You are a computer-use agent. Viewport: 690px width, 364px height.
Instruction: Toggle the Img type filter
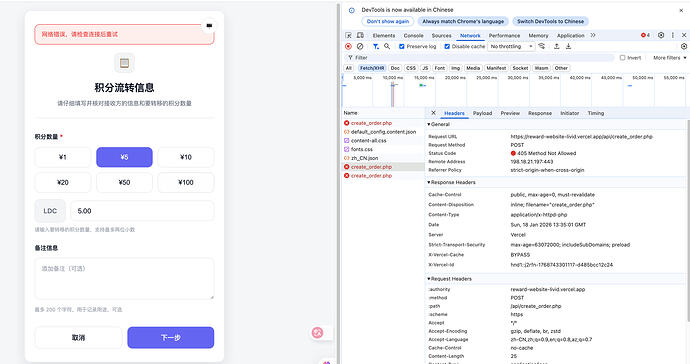(455, 68)
